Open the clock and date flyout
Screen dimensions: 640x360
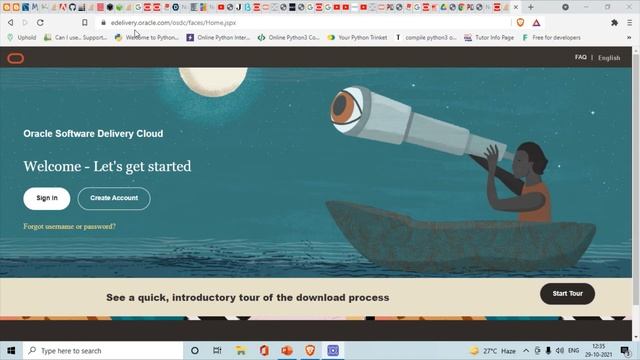click(598, 351)
